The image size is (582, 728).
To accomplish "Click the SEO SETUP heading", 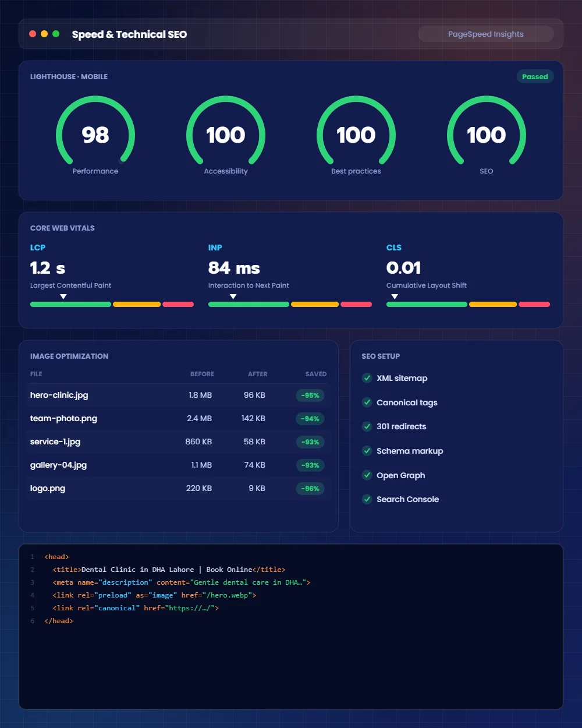I will [x=381, y=356].
